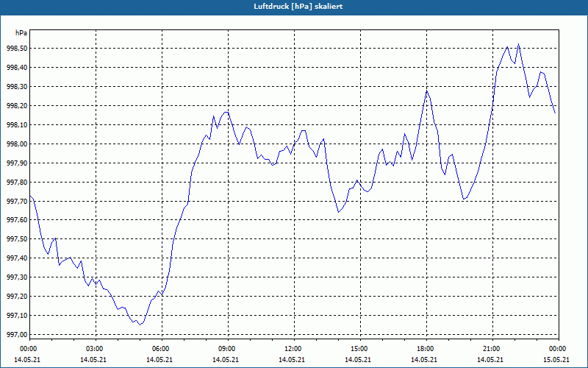Click the 998,40 y-axis value

point(18,68)
